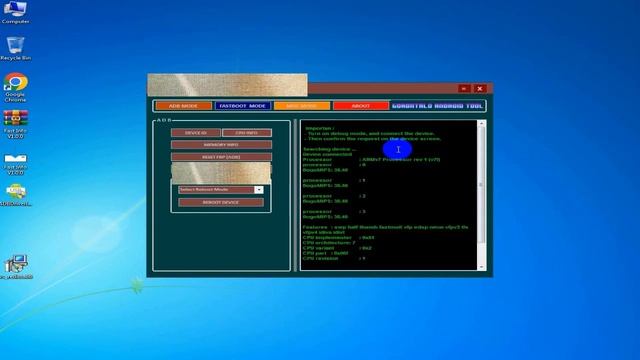The image size is (640, 360).
Task: Click the console vertical scrollbar thumb
Action: point(481,184)
